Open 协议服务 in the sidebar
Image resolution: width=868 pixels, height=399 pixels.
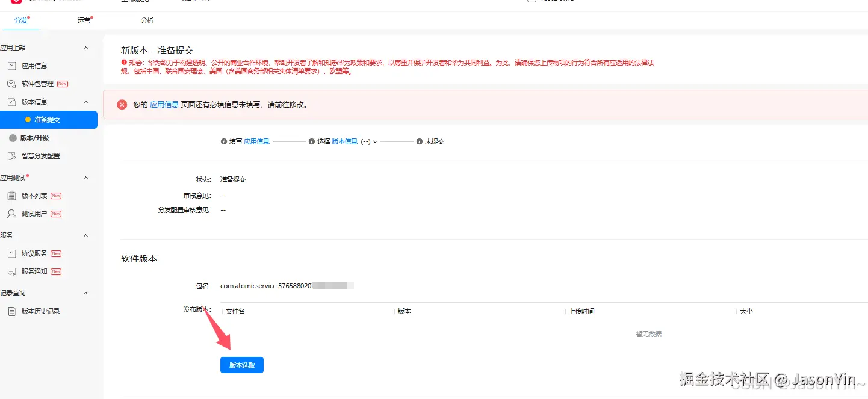point(34,253)
